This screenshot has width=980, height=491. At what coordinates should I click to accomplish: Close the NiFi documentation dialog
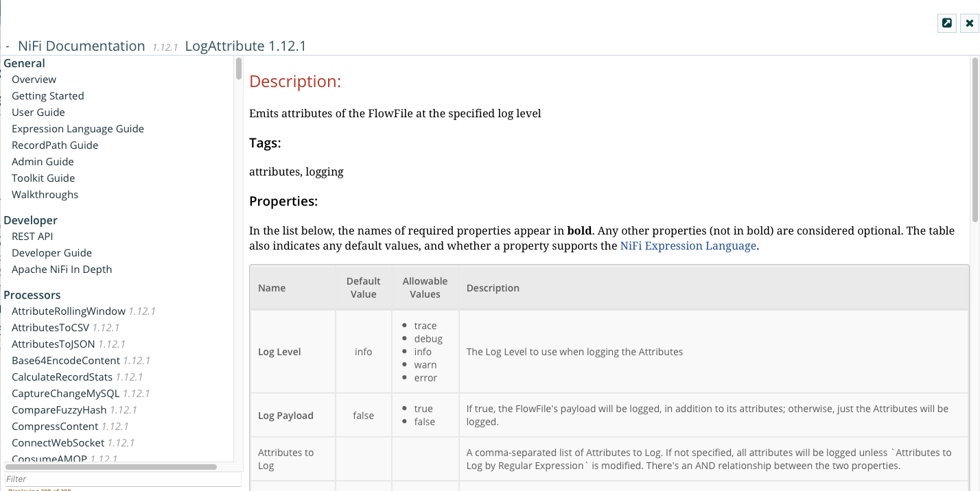point(969,23)
